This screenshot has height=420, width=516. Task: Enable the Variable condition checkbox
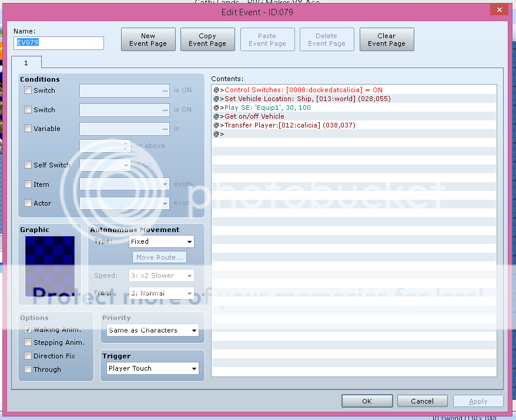(x=28, y=129)
